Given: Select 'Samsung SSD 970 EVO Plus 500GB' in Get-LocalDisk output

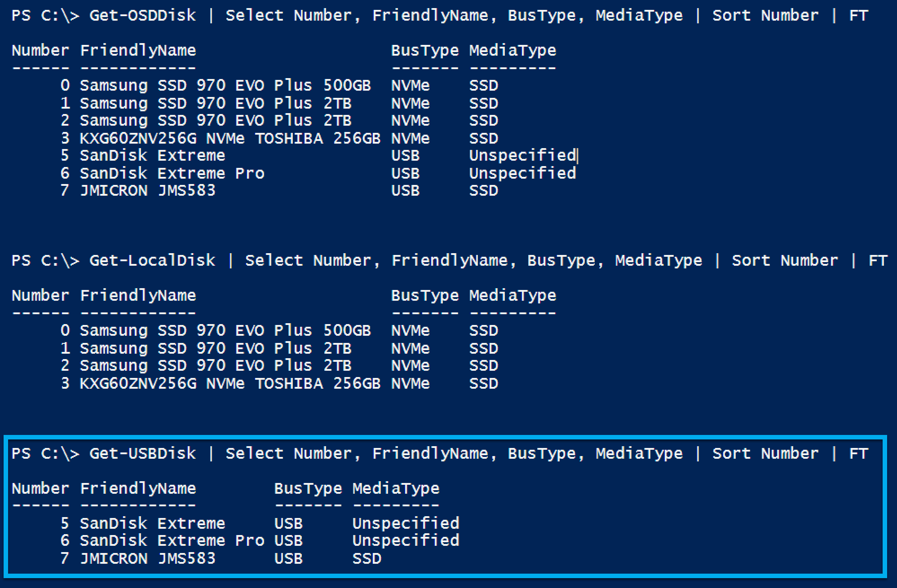Looking at the screenshot, I should click(225, 330).
